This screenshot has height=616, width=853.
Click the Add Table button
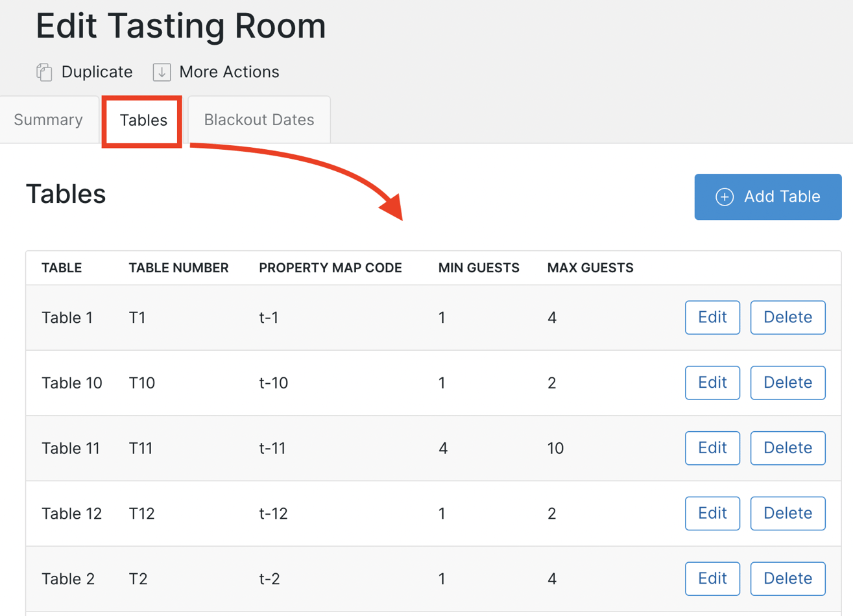(x=768, y=197)
